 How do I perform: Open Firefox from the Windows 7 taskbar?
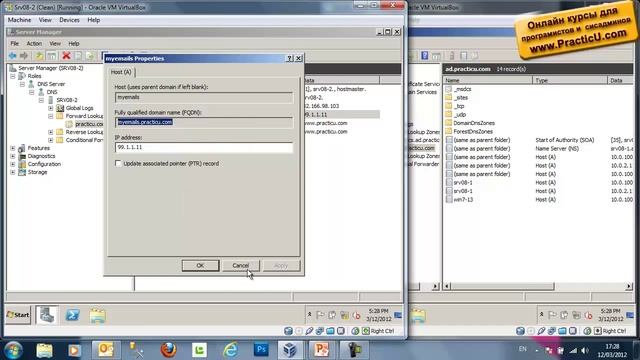point(168,350)
